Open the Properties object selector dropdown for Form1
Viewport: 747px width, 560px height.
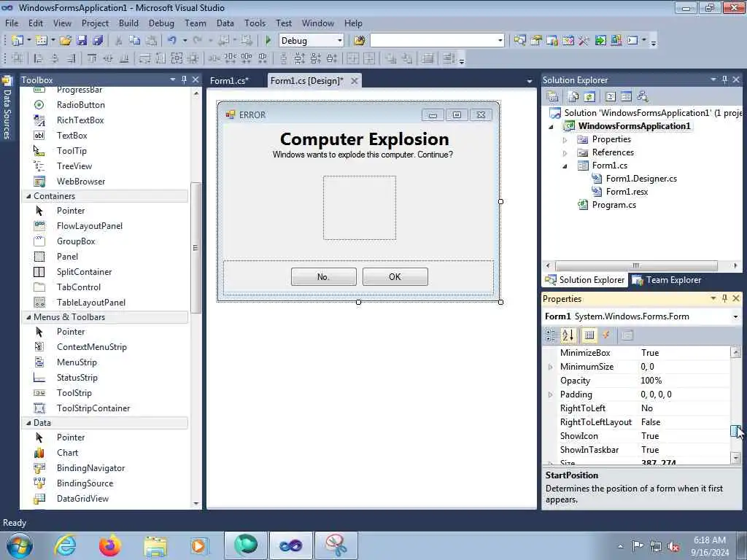(x=735, y=316)
